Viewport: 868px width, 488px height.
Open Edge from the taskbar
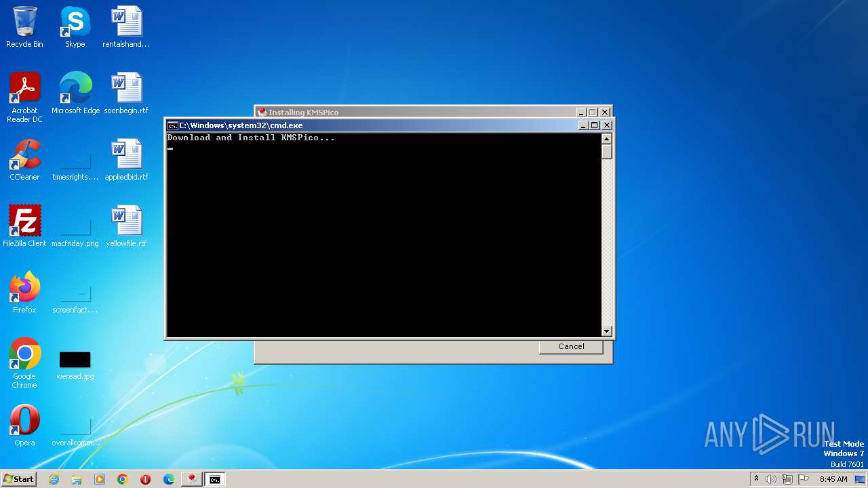pos(169,479)
